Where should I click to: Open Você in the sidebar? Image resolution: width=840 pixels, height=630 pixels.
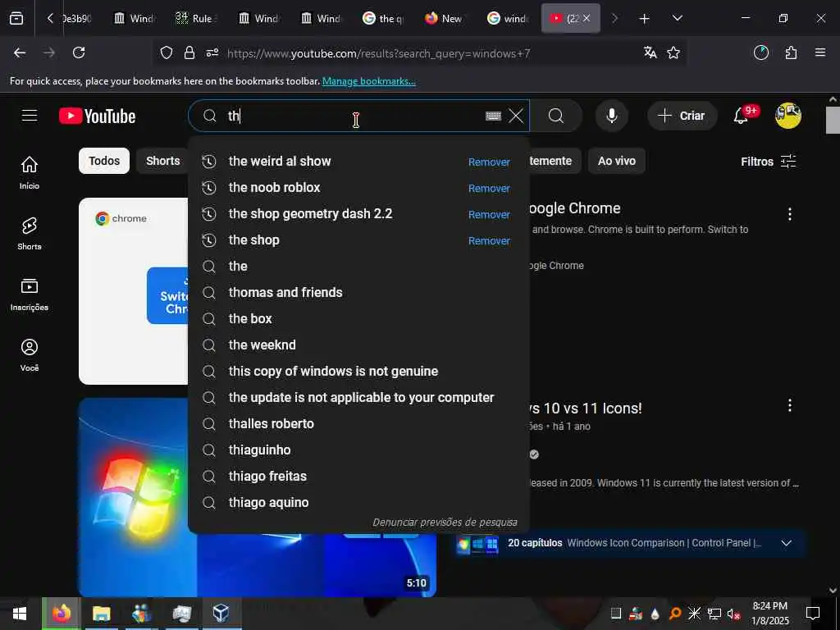click(x=30, y=355)
